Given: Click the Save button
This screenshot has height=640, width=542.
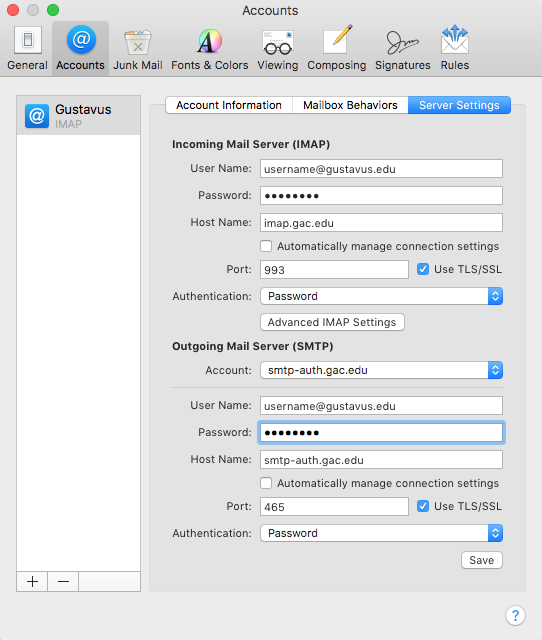Looking at the screenshot, I should click(x=482, y=560).
